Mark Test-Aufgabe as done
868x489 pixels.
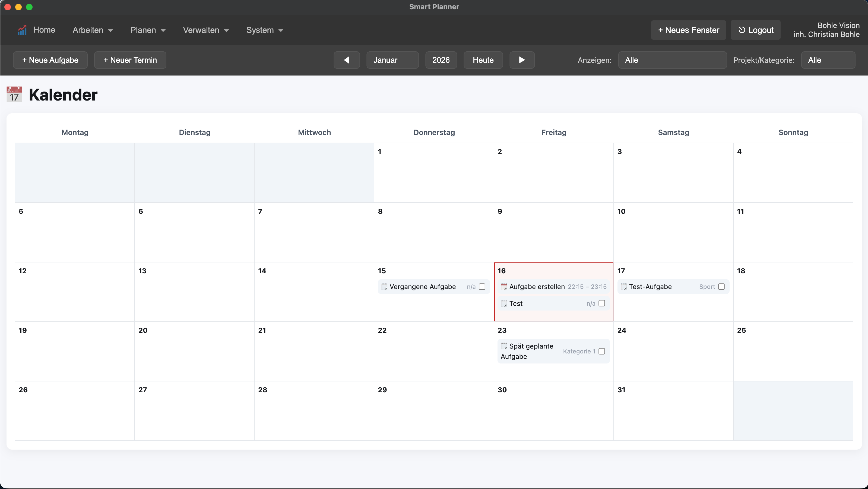(x=721, y=287)
